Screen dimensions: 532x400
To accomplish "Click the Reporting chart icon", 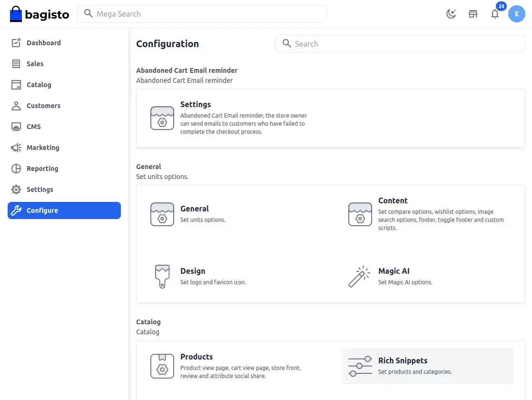I will coord(16,169).
